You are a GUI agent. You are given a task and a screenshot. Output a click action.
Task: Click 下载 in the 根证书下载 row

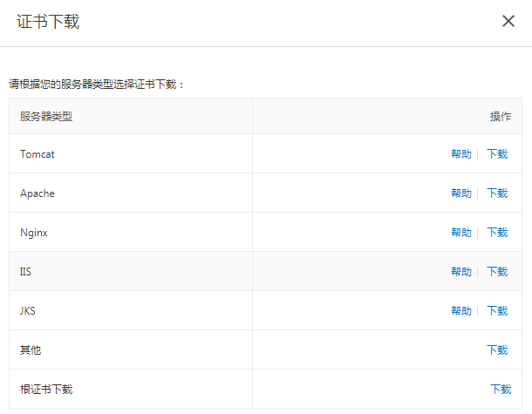pos(501,390)
